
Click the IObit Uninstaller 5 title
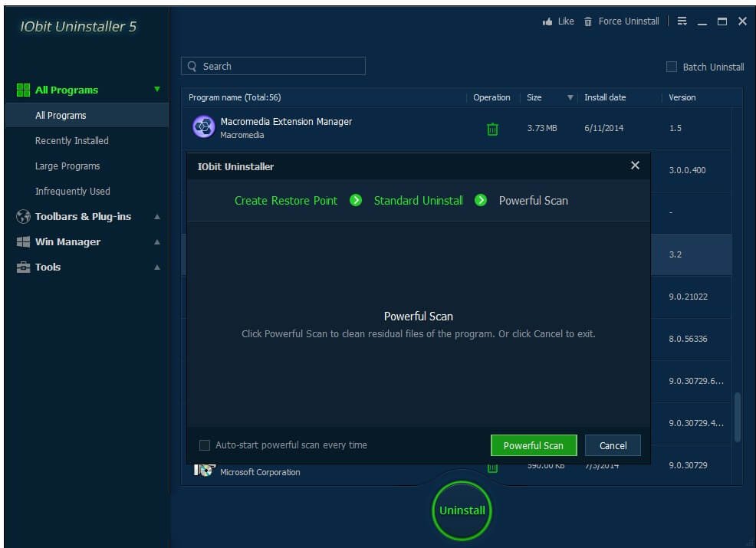point(78,26)
